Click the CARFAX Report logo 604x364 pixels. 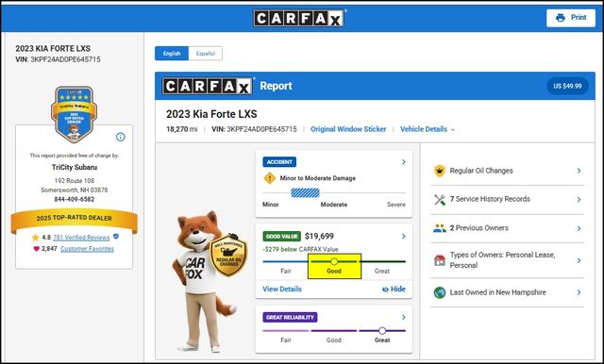point(208,86)
